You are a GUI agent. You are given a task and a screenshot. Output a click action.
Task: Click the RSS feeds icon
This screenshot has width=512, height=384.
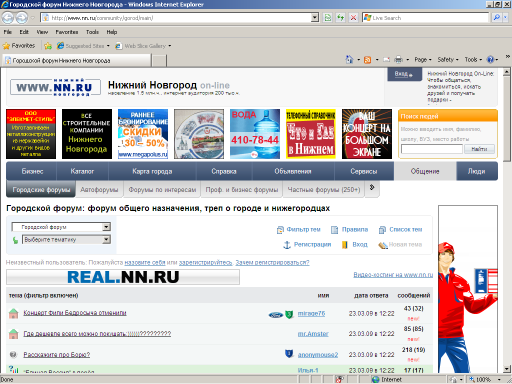[367, 60]
